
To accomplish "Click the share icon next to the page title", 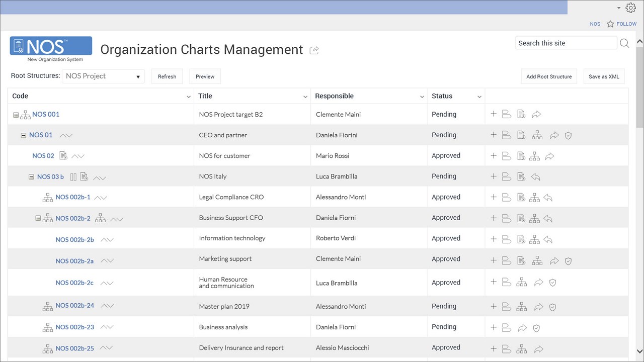I will click(314, 50).
